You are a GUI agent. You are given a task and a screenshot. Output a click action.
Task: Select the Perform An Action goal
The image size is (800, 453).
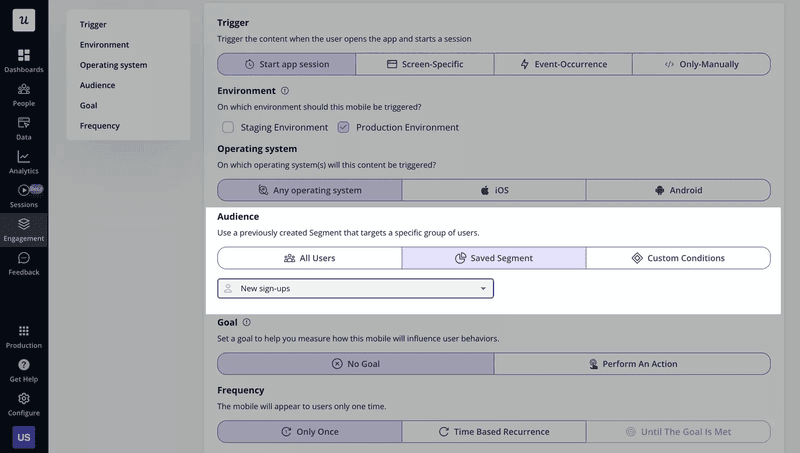coord(632,364)
